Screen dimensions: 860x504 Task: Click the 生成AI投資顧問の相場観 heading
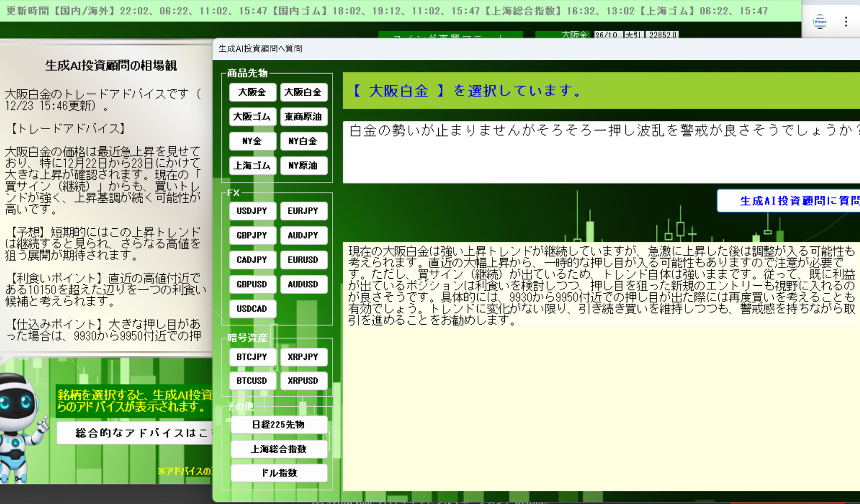pos(111,66)
